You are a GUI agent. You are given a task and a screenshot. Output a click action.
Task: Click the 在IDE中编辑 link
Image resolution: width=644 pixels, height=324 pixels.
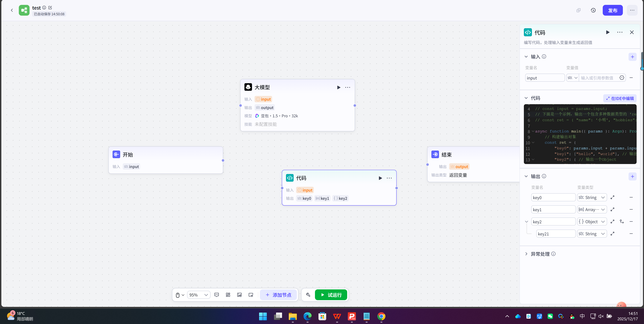tap(620, 98)
